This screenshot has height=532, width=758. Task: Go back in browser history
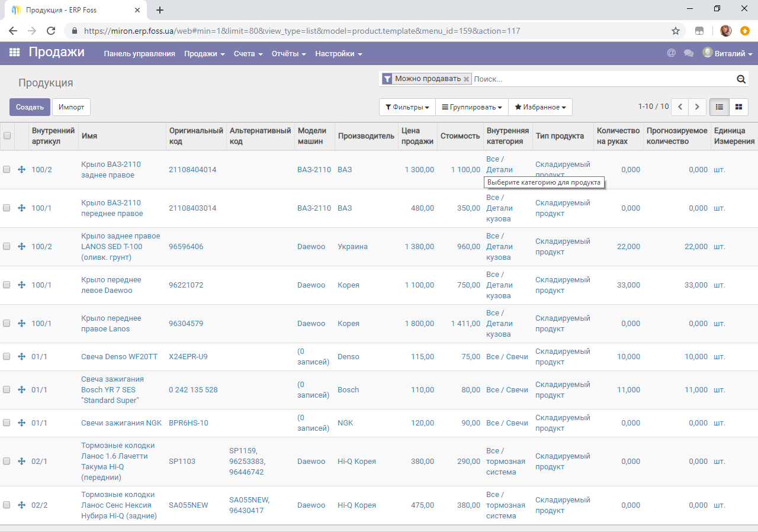[x=13, y=31]
